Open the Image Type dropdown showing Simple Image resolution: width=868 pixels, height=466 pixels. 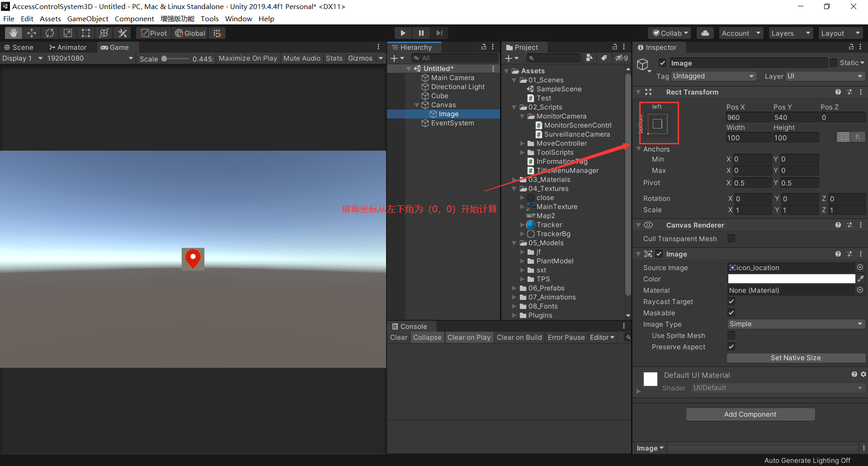pos(796,324)
